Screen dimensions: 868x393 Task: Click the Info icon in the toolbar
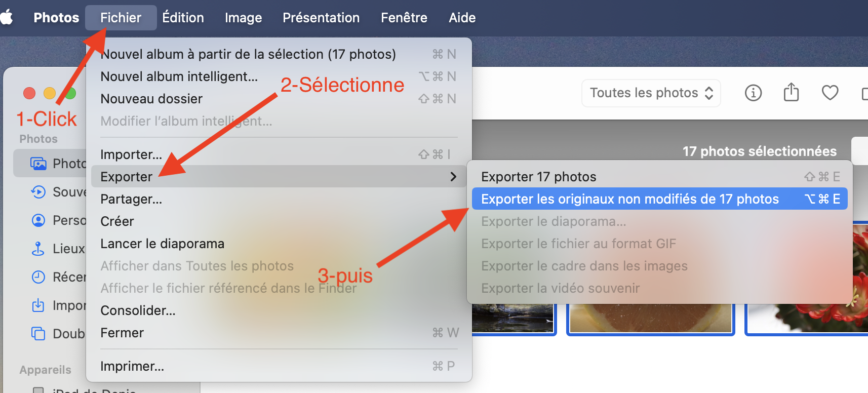pos(753,93)
